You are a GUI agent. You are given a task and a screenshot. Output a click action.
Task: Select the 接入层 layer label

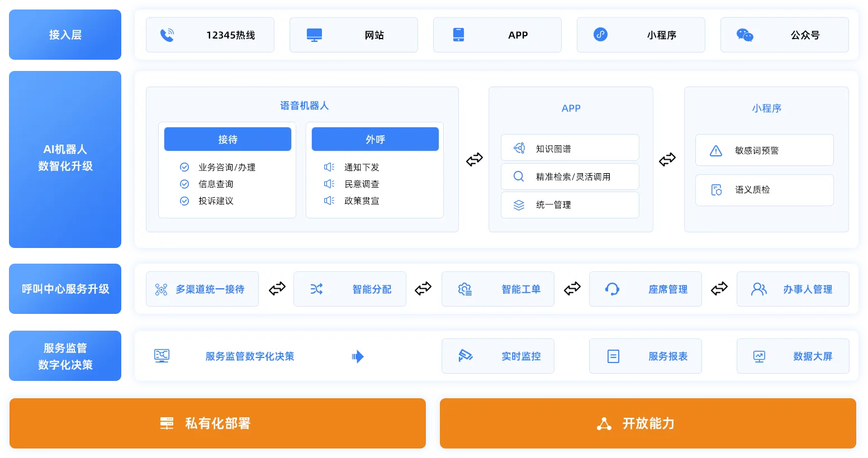pyautogui.click(x=65, y=35)
